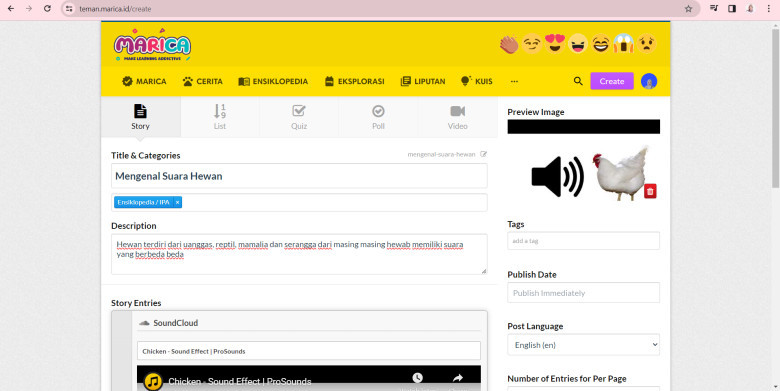Select the clapping hands emoji

(509, 45)
